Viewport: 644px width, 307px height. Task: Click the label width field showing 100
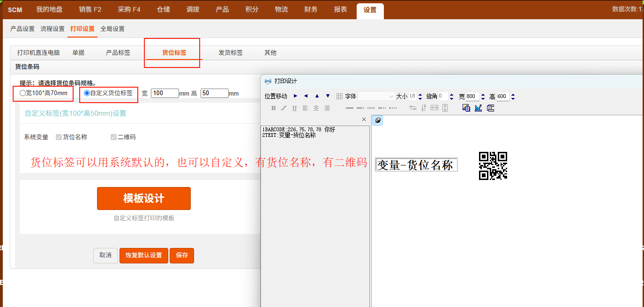[165, 93]
